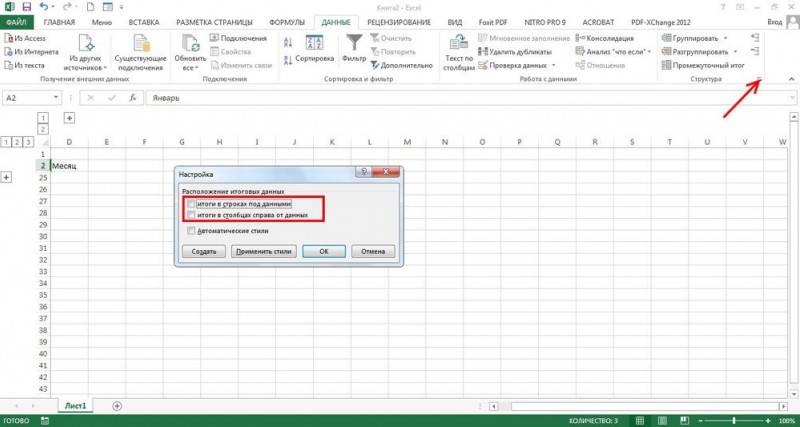Screen dimensions: 800x427
Task: Create new blank document from Quick Access
Action: pos(90,8)
